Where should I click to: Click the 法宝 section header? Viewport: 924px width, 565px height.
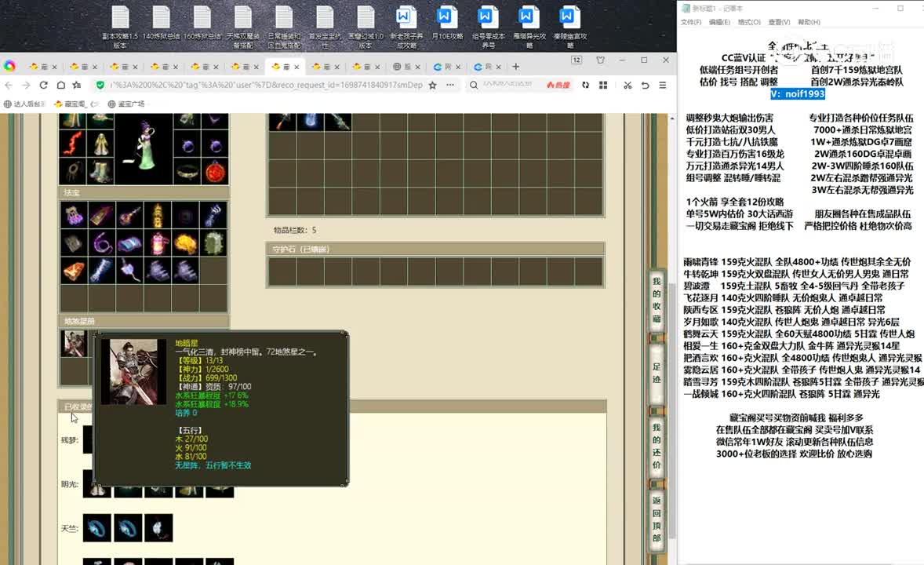point(144,193)
